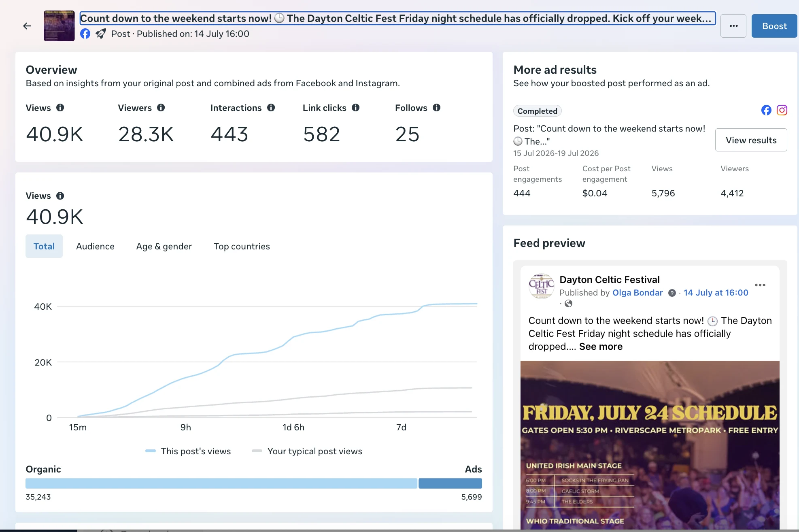This screenshot has width=799, height=532.
Task: Click the question mark icon next to Olga Bondar
Action: [x=672, y=293]
